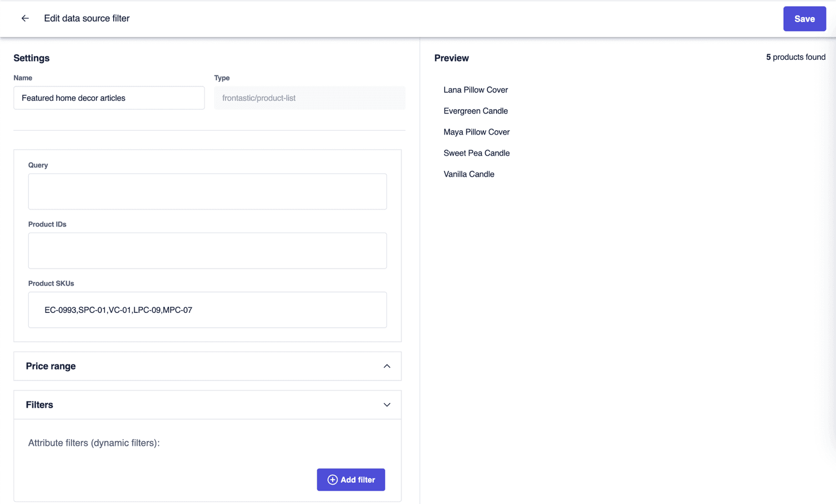The height and width of the screenshot is (504, 836).
Task: Click the Product SKUs value to edit
Action: pyautogui.click(x=118, y=310)
